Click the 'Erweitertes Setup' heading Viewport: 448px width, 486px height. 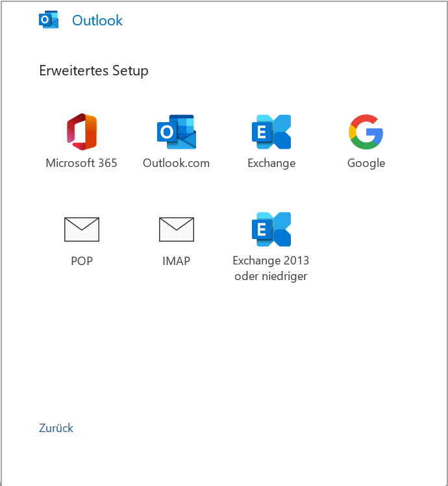[x=93, y=71]
